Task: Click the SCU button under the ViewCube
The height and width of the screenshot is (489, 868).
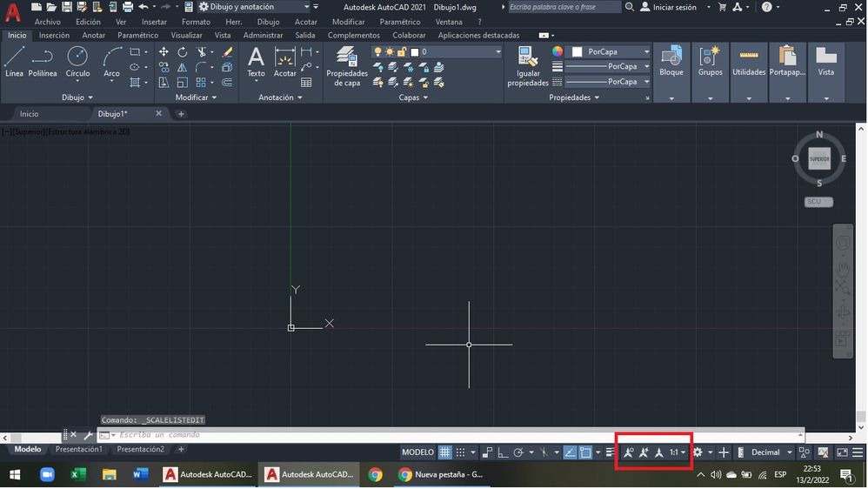Action: (x=818, y=202)
